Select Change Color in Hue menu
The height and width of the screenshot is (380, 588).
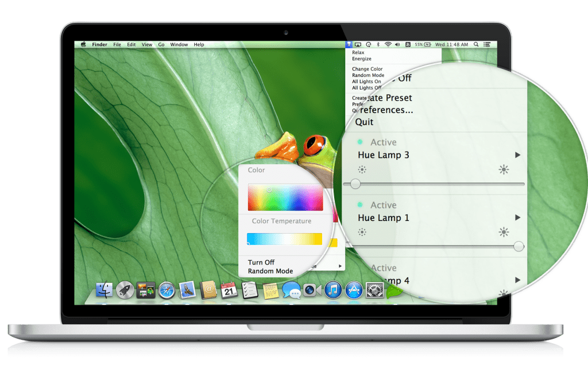click(x=367, y=69)
